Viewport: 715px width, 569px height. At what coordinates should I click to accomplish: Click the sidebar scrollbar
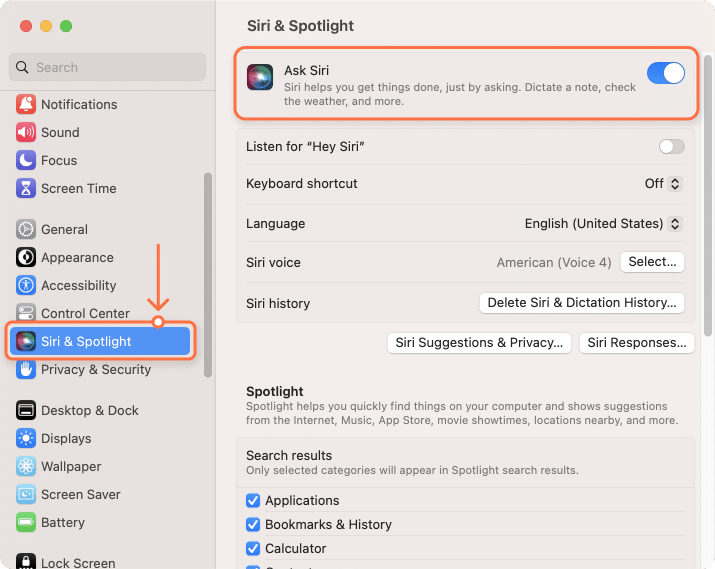click(x=208, y=275)
